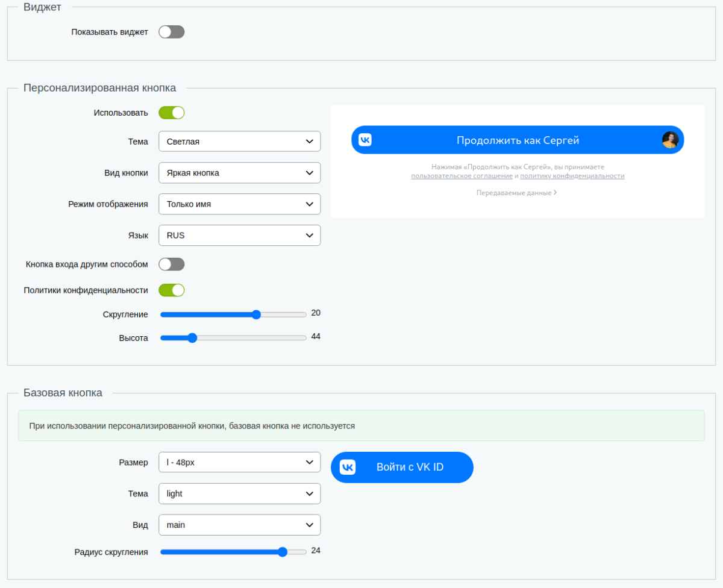Enable the Показывать виджет switch
Screen dimensions: 723x588
tap(172, 31)
